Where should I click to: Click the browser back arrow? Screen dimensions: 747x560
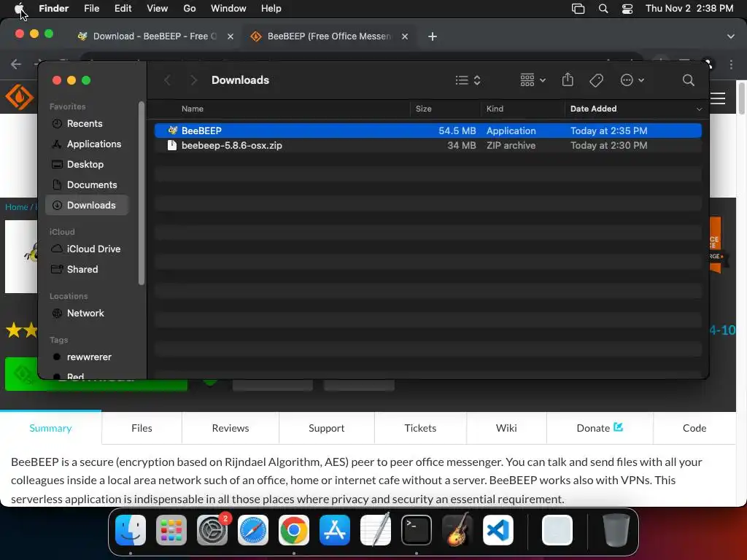[x=16, y=64]
